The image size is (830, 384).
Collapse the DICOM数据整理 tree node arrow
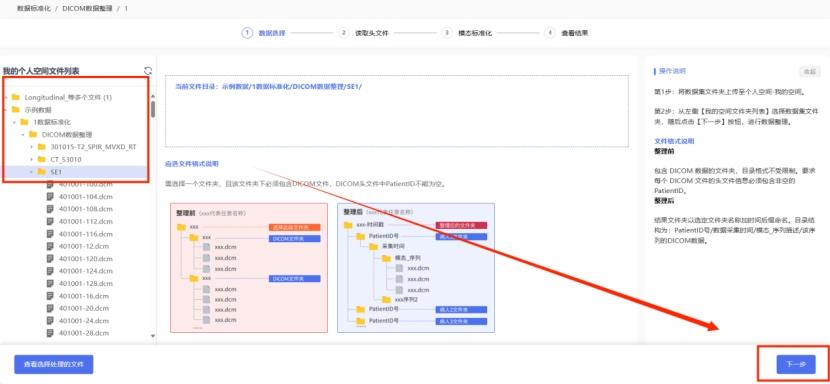coord(23,135)
